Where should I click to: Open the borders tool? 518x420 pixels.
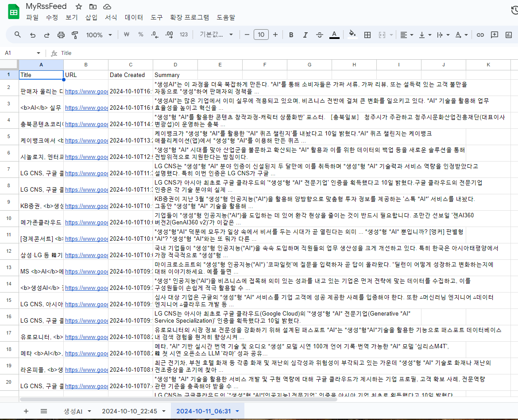[367, 35]
